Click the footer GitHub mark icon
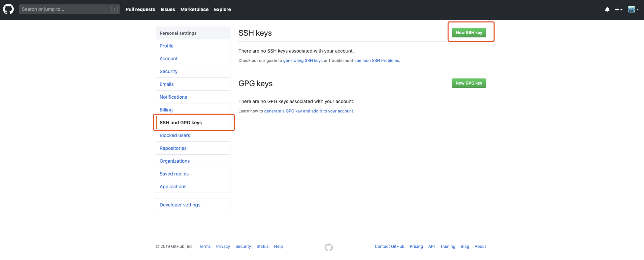This screenshot has height=260, width=644. (329, 247)
